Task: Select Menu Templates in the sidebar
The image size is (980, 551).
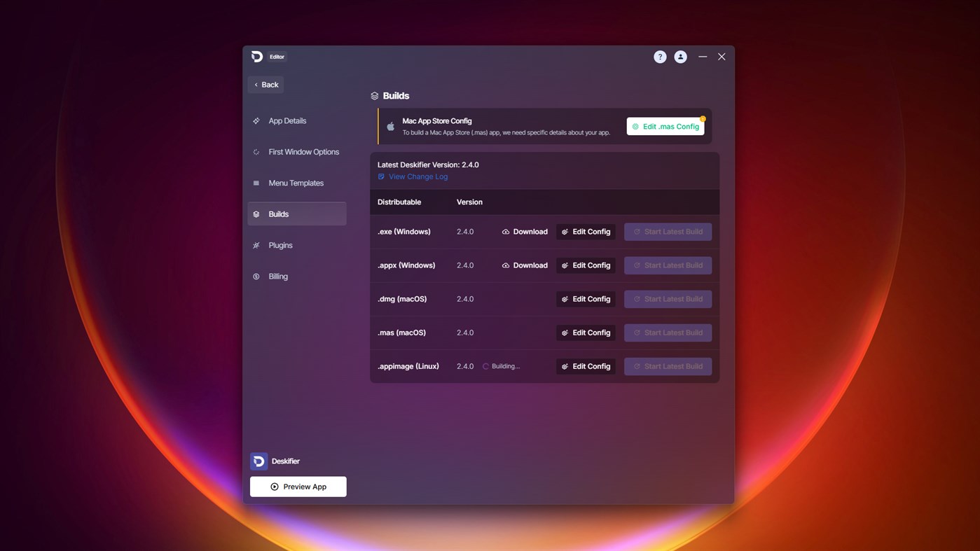Action: [297, 183]
